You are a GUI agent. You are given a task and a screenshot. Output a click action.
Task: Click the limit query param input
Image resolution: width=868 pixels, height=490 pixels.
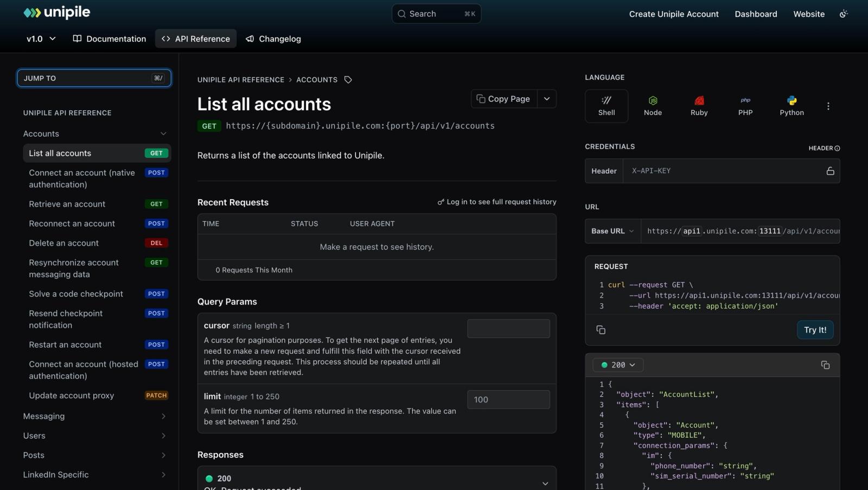coord(508,399)
